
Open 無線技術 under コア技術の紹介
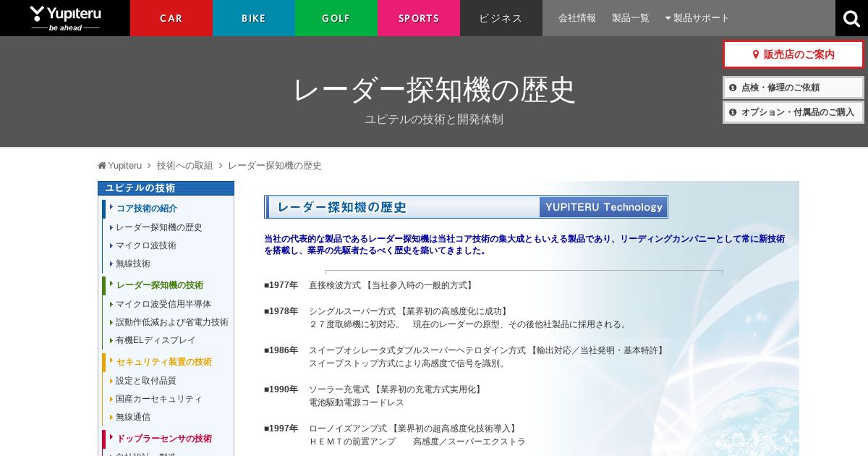tap(133, 263)
